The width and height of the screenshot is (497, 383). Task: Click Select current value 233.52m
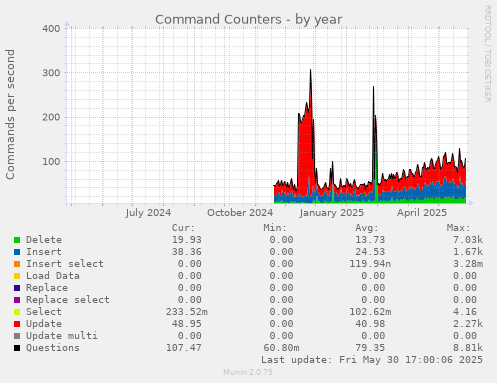pos(187,312)
